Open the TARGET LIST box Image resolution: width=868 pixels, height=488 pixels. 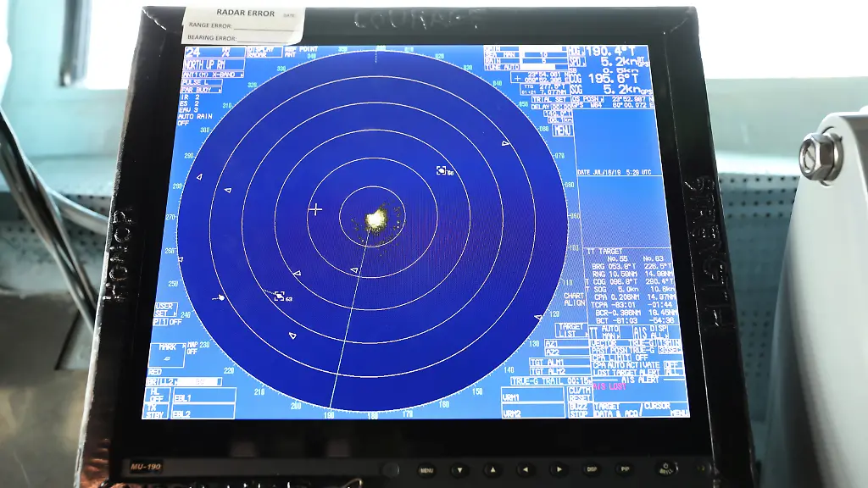(x=571, y=329)
